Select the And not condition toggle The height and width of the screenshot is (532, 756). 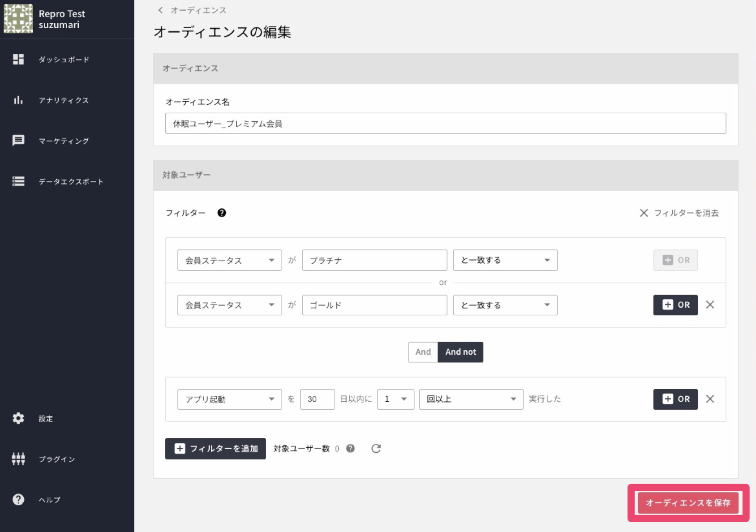460,352
